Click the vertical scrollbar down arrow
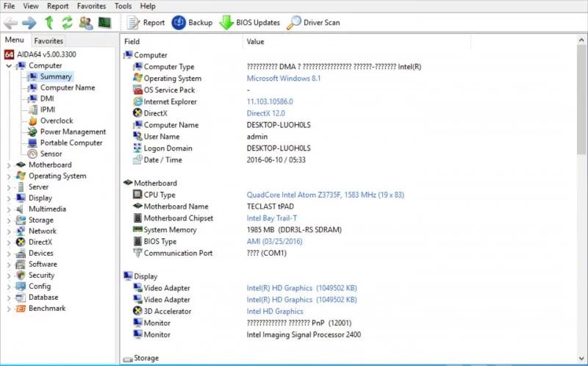Image resolution: width=588 pixels, height=366 pixels. (581, 358)
